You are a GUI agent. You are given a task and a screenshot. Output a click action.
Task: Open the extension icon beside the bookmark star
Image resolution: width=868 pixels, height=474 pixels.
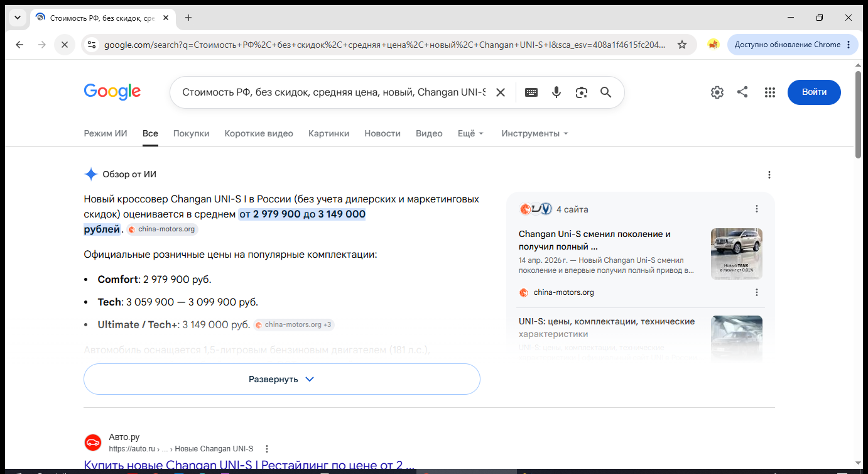point(713,45)
